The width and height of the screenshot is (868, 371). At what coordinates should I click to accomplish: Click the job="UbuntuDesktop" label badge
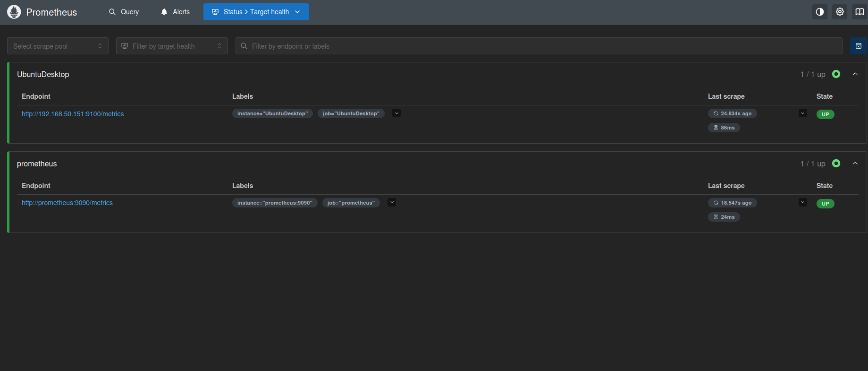[351, 113]
